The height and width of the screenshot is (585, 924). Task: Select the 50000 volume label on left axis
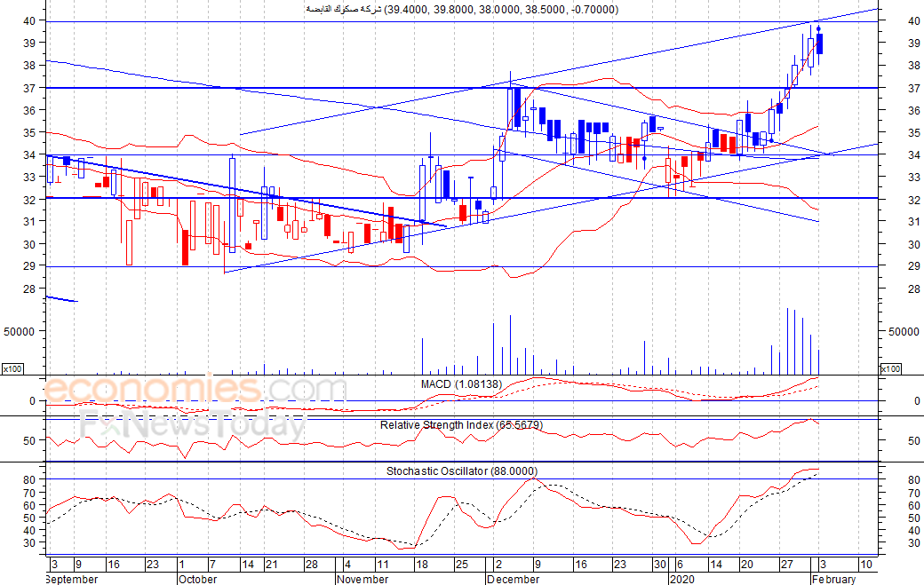coord(20,331)
